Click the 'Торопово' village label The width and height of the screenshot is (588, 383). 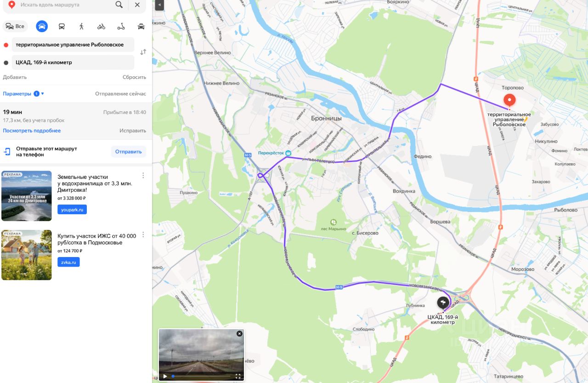[513, 87]
